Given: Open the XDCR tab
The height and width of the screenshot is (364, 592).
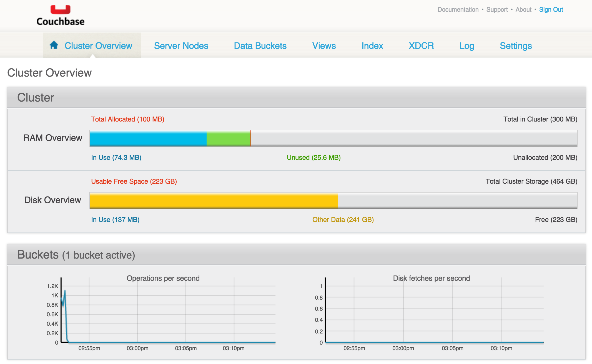Looking at the screenshot, I should point(421,46).
